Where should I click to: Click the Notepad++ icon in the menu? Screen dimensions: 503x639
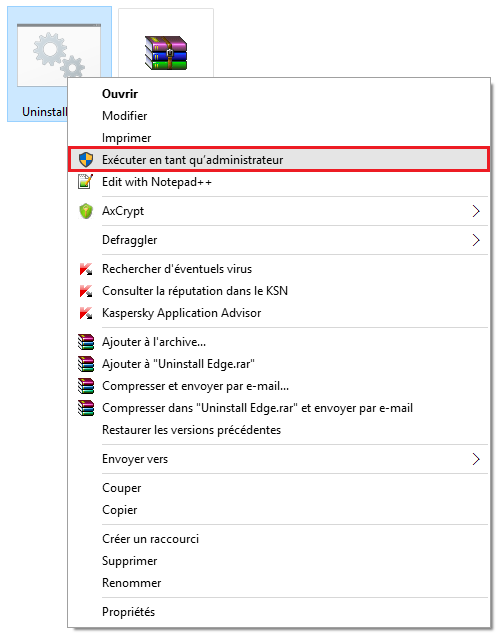pos(86,182)
